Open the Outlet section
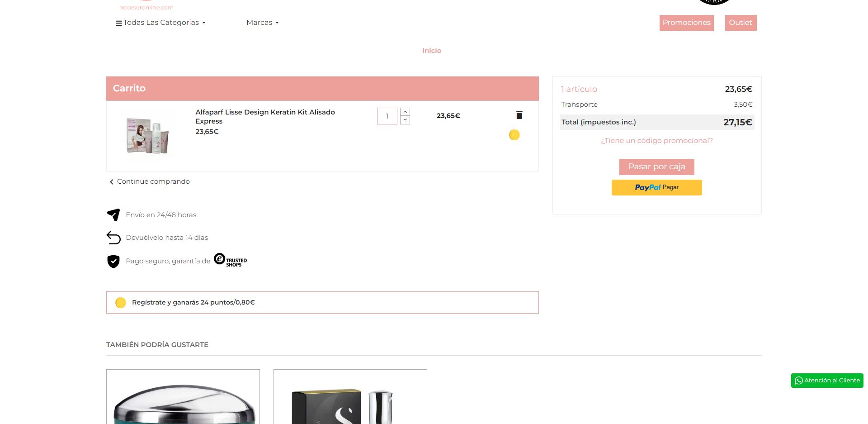The image size is (868, 424). pyautogui.click(x=741, y=23)
